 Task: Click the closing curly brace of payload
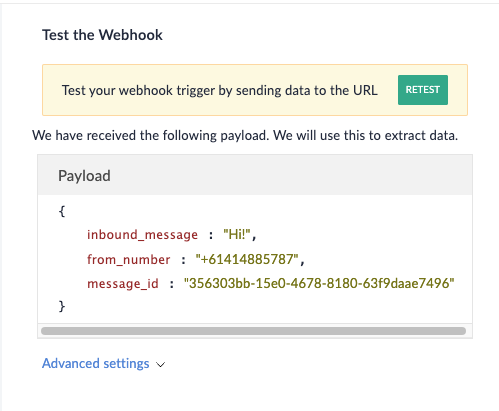coord(62,306)
